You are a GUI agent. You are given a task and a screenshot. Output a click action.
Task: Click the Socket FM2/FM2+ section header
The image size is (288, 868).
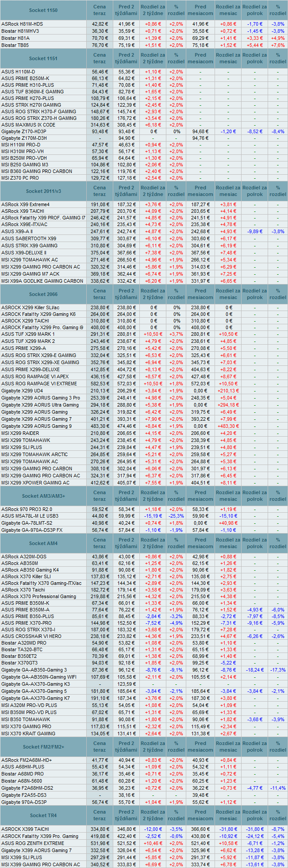click(43, 747)
